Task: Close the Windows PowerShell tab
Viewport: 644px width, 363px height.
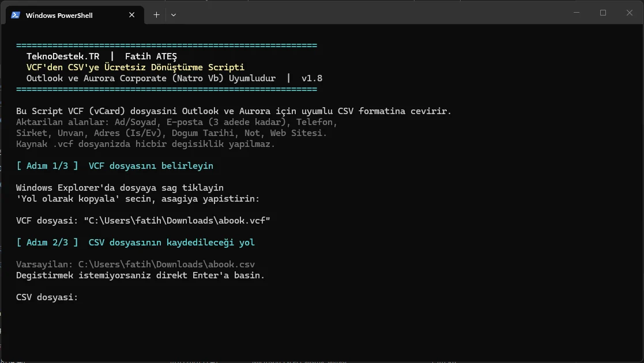Action: 132,15
